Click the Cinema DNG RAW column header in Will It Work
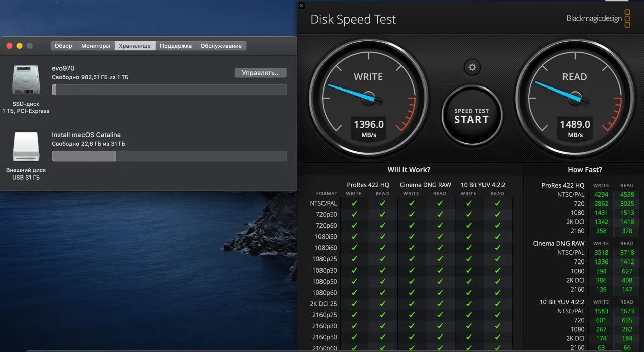Viewport: 644px width, 352px height. pyautogui.click(x=426, y=185)
